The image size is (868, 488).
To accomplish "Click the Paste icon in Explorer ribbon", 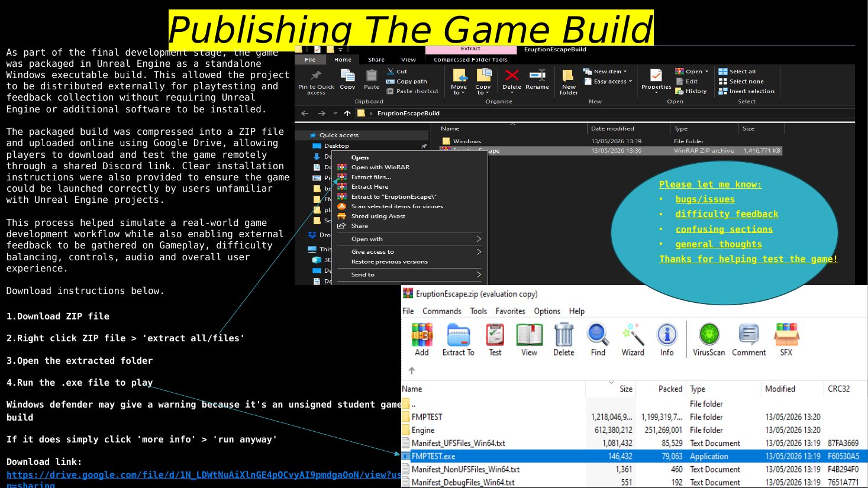I will (x=372, y=79).
